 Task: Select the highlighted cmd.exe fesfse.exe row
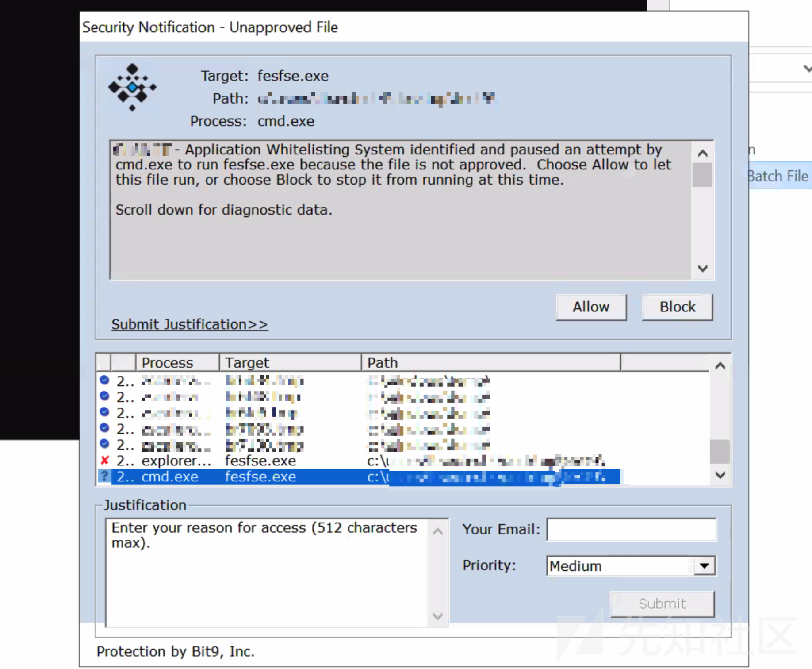(359, 477)
